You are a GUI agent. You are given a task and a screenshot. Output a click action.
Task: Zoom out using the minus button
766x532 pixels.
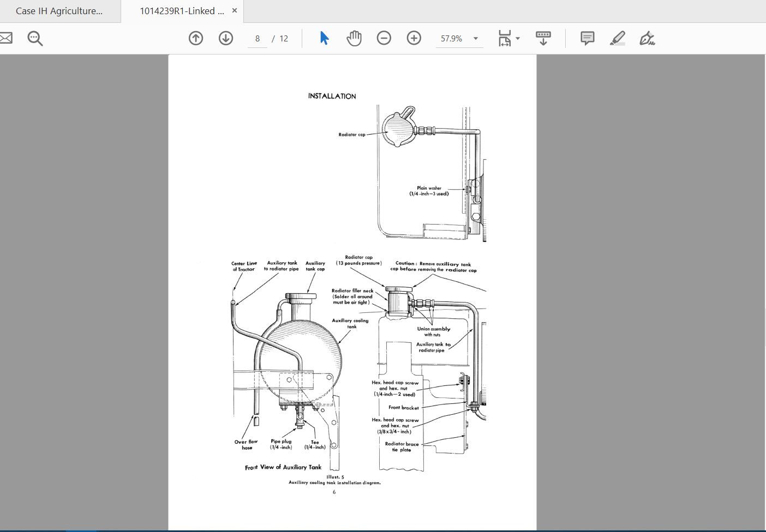(x=384, y=38)
